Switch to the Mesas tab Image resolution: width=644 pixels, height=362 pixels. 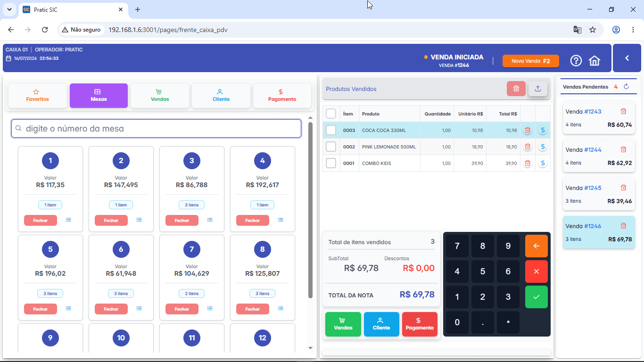[99, 96]
